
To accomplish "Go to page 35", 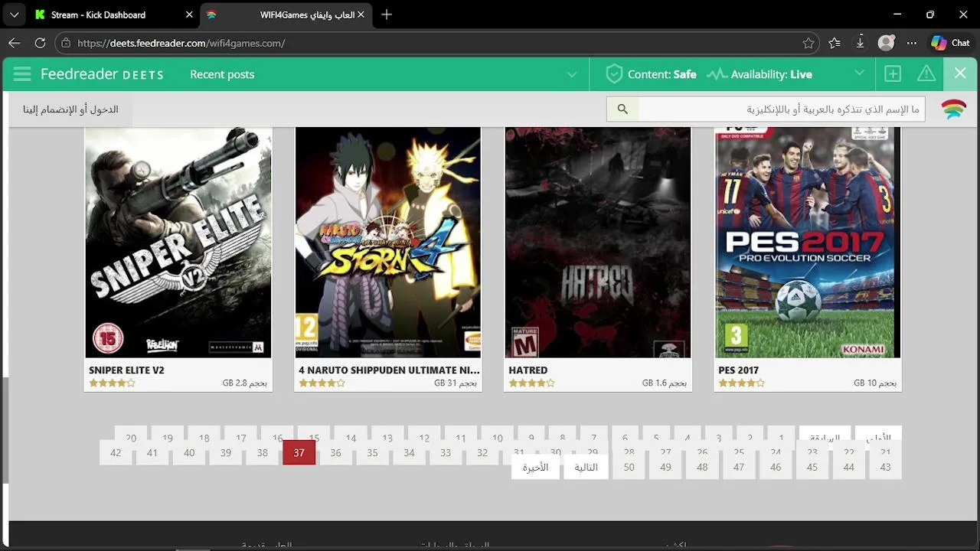I will (372, 452).
